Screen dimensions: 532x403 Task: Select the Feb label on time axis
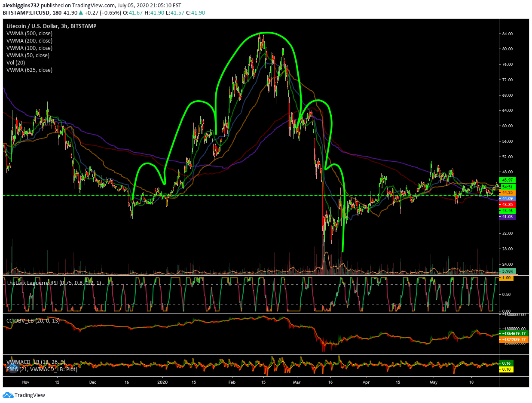point(232,381)
